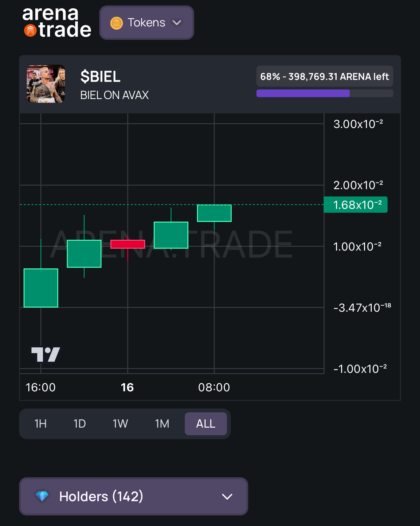420x526 pixels.
Task: Click the latest green candle near 08:00
Action: 214,213
